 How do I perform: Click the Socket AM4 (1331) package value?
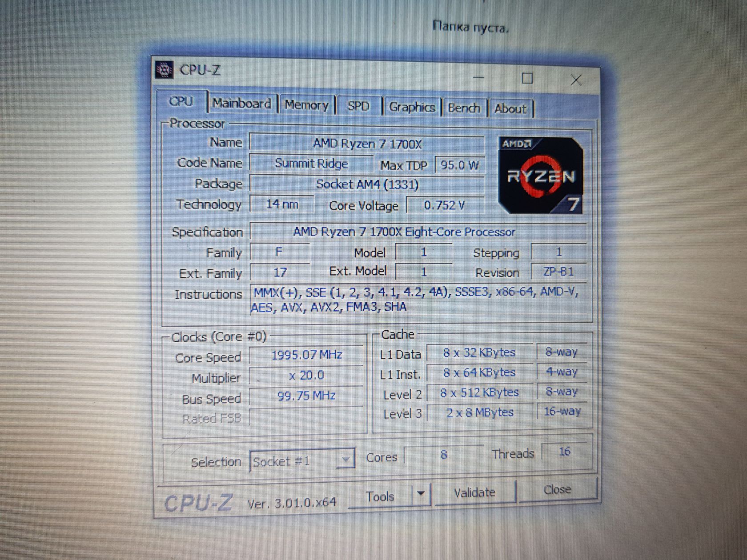tap(367, 184)
